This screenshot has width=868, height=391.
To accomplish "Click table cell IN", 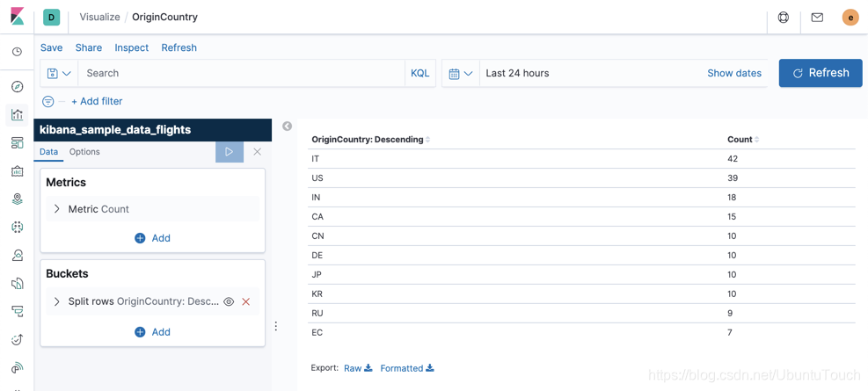I will (316, 198).
